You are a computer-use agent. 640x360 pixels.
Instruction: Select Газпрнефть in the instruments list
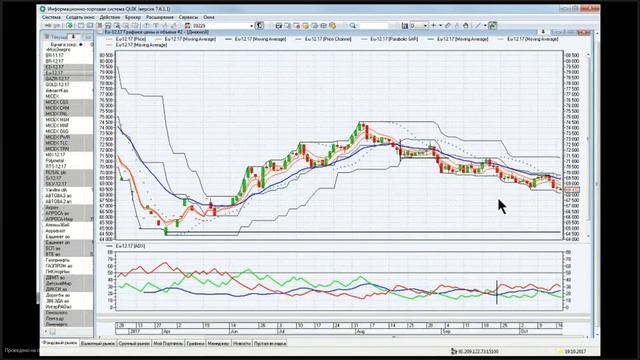coord(68,260)
